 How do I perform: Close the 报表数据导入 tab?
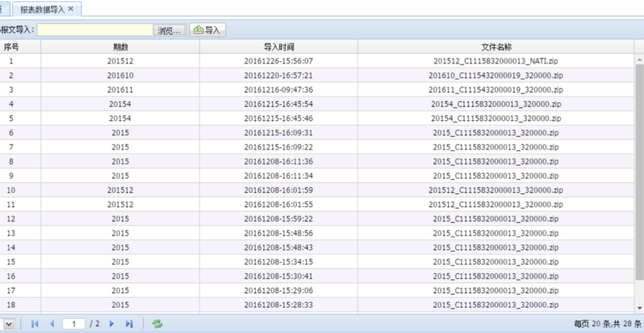(x=71, y=9)
